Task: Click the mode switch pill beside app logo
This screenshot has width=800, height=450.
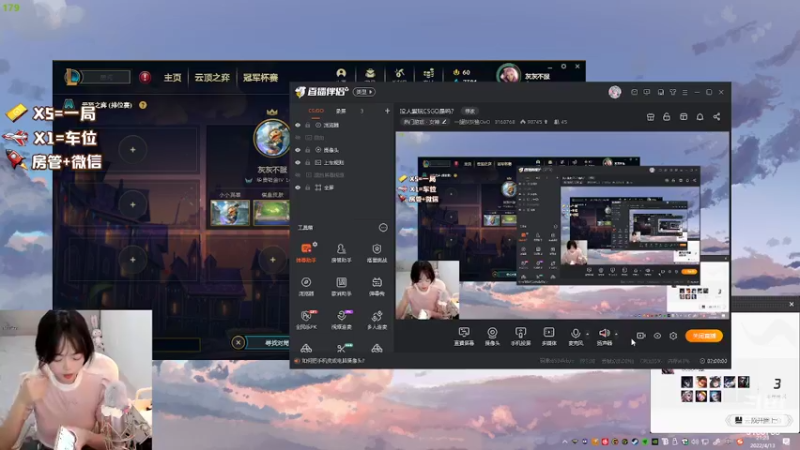Action: 364,92
